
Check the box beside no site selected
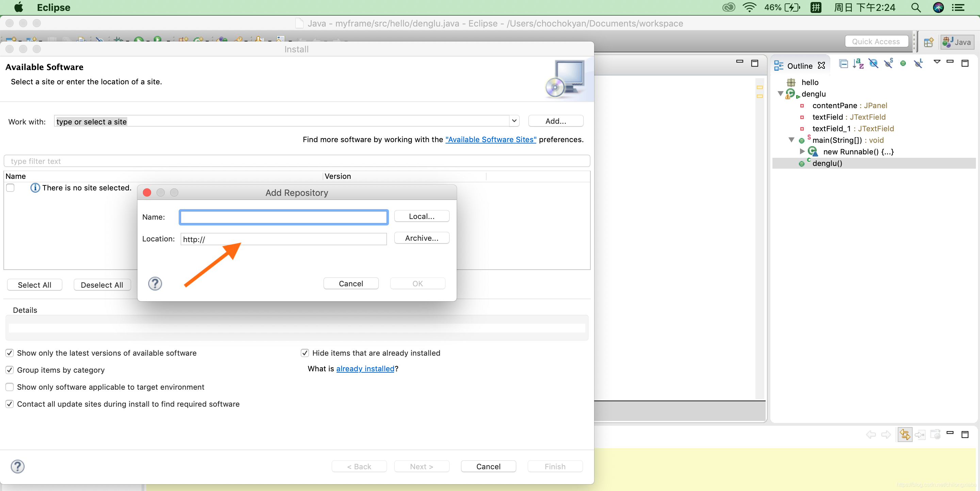[x=10, y=188]
